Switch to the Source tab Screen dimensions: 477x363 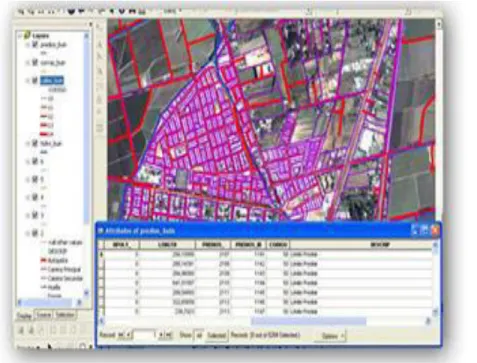44,315
